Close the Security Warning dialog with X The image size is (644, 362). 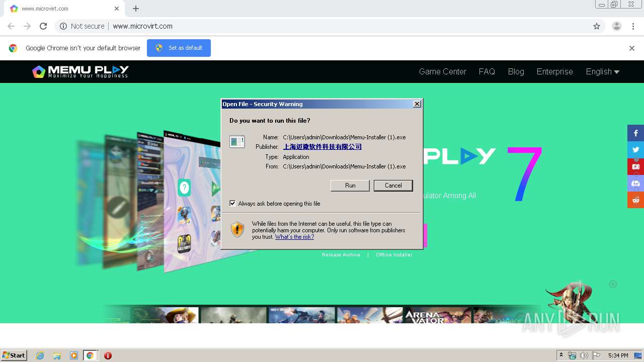click(x=417, y=104)
